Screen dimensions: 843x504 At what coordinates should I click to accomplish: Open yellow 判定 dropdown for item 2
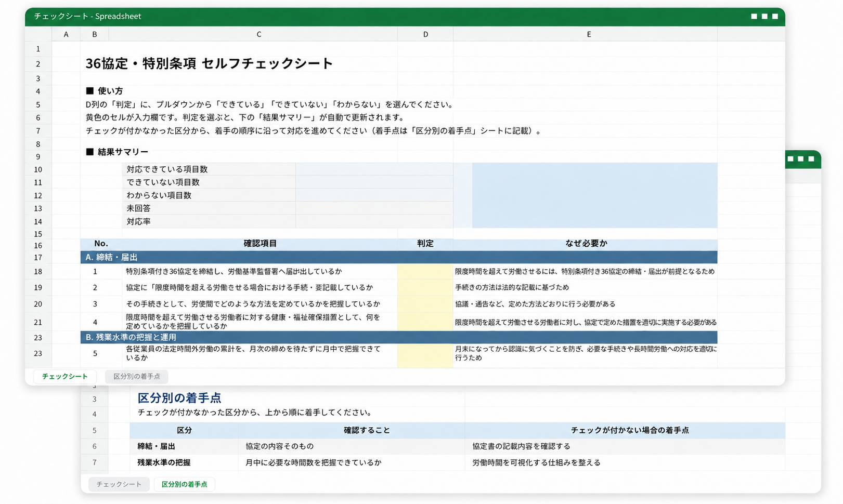(x=425, y=287)
